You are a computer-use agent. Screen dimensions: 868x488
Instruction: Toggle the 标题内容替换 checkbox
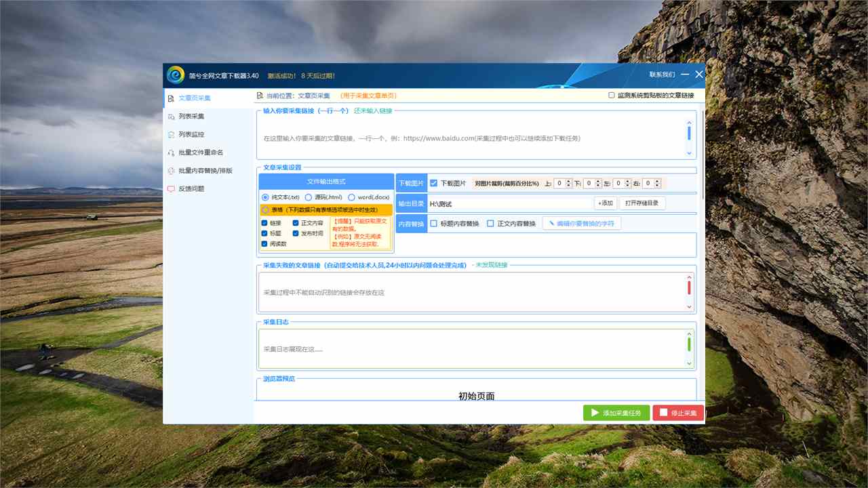pos(434,224)
